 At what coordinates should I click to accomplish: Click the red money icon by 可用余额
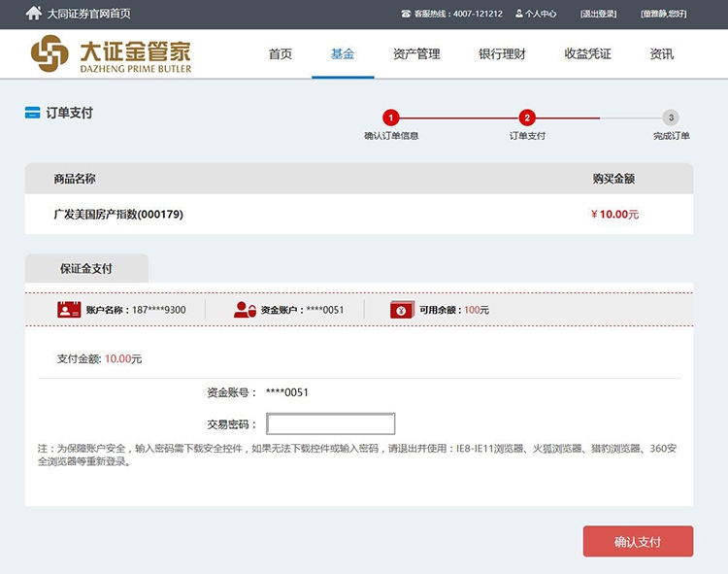tap(402, 310)
